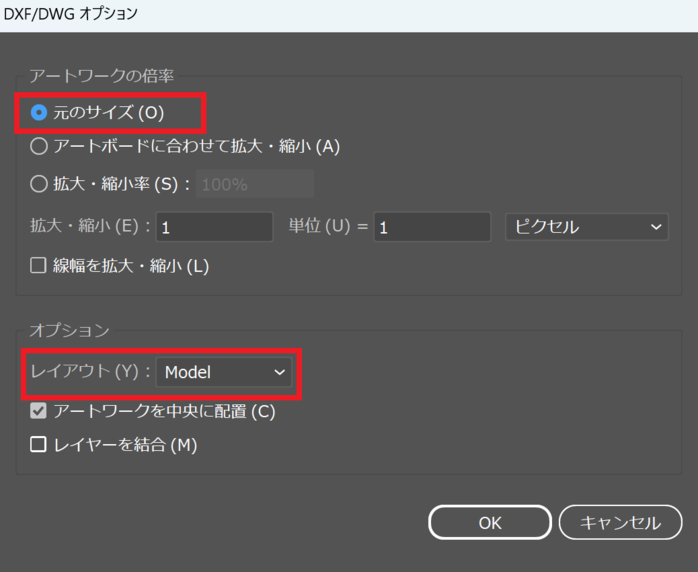This screenshot has height=572, width=698.
Task: Open the ピクセル unit dropdown
Action: click(586, 227)
